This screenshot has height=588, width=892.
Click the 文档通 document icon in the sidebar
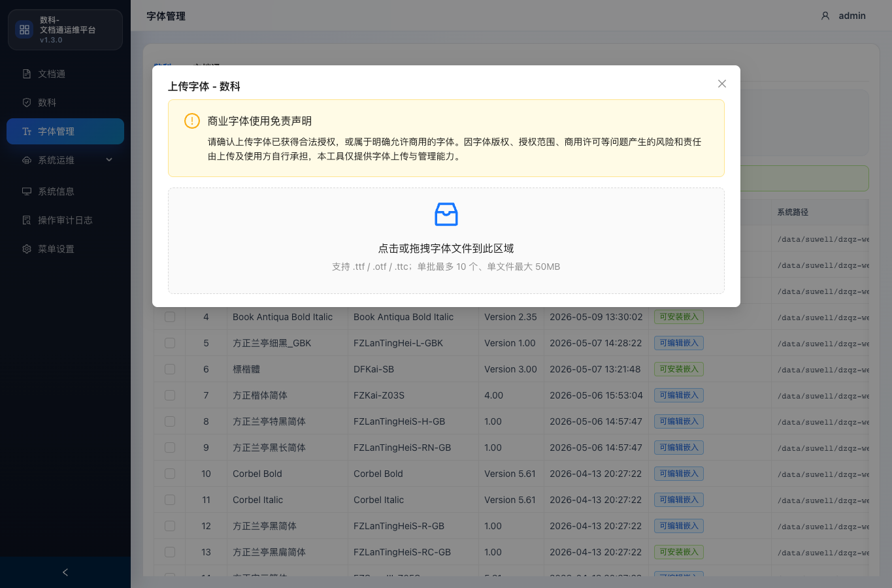point(27,74)
